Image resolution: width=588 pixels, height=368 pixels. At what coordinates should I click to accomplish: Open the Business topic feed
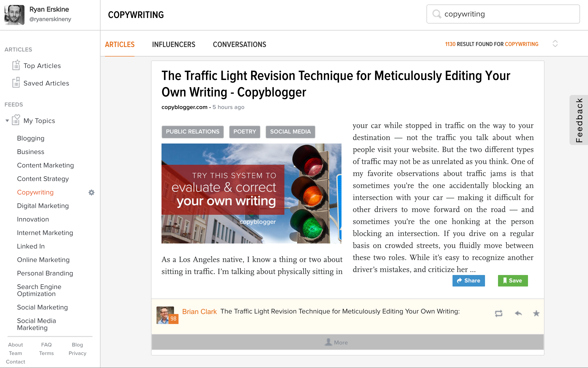[x=30, y=152]
